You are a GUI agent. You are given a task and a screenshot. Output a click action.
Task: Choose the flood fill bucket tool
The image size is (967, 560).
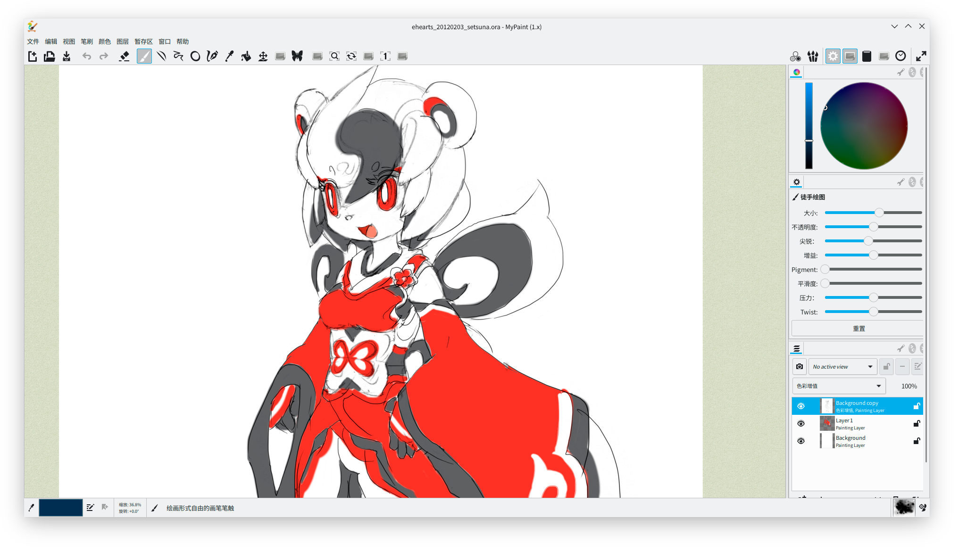pos(246,57)
